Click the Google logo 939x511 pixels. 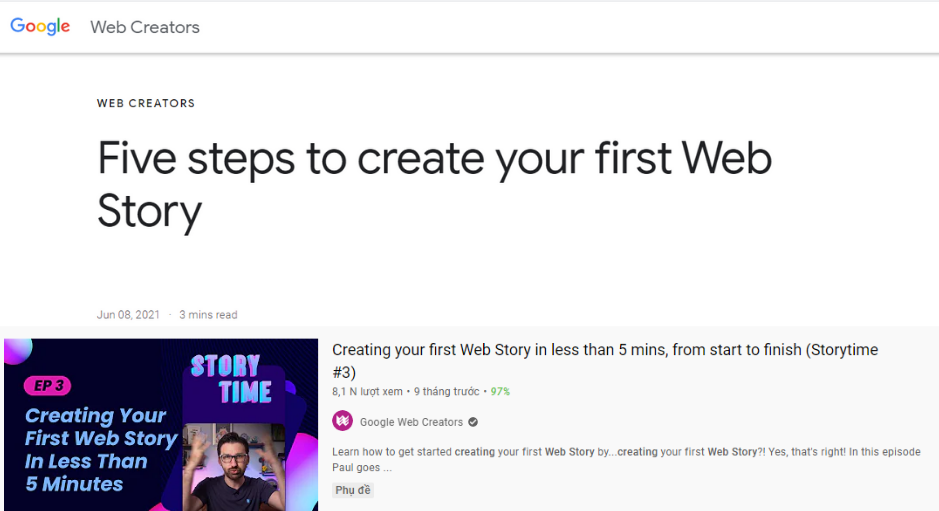pyautogui.click(x=40, y=27)
